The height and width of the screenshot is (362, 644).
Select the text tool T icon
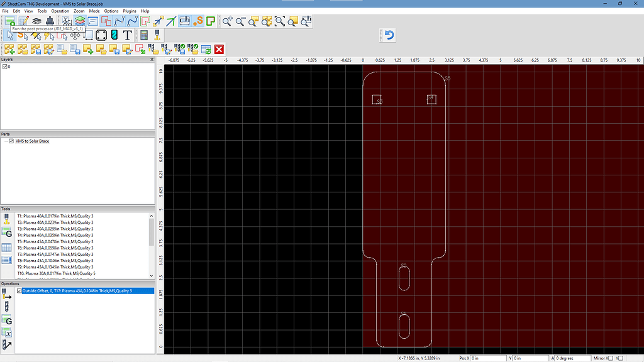click(127, 35)
